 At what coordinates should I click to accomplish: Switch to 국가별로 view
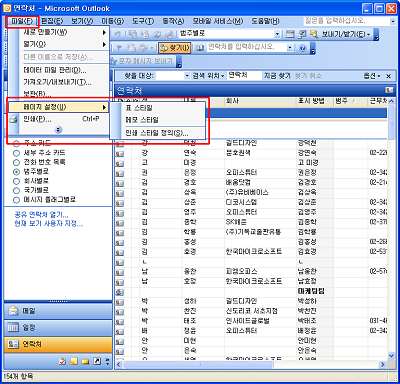[16, 190]
